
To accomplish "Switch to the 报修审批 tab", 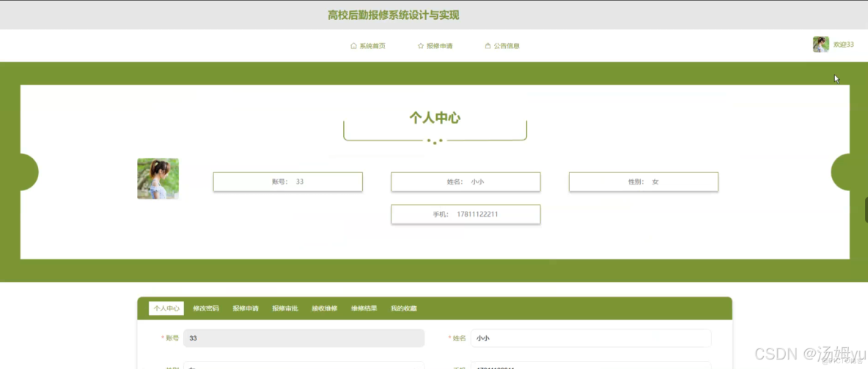I will tap(285, 308).
